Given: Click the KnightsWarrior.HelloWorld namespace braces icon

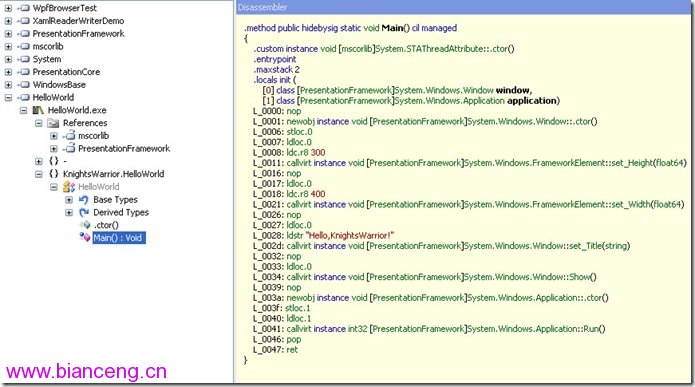Looking at the screenshot, I should tap(54, 174).
